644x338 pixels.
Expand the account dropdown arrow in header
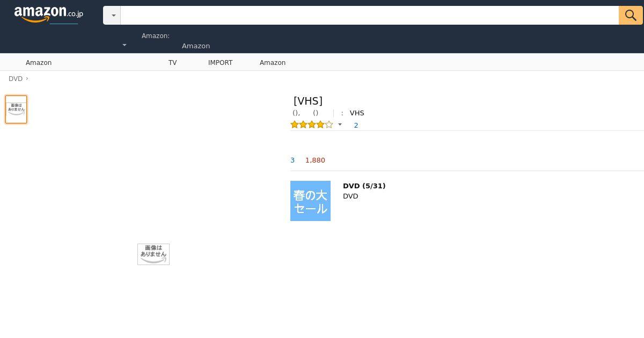click(x=125, y=45)
